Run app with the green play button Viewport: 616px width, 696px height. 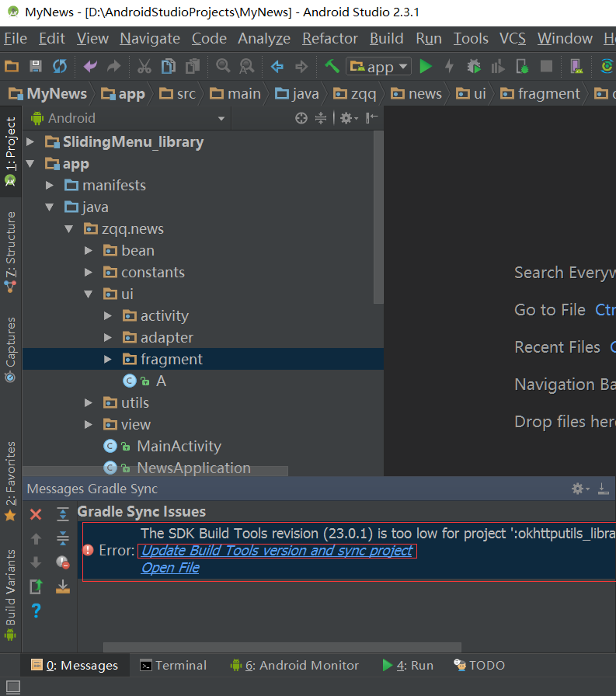426,67
